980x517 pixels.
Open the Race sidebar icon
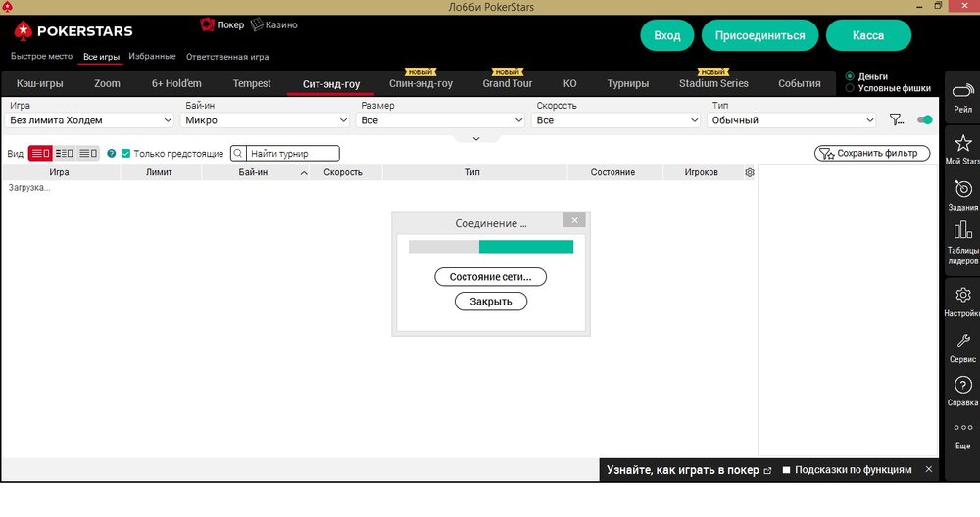pyautogui.click(x=962, y=91)
